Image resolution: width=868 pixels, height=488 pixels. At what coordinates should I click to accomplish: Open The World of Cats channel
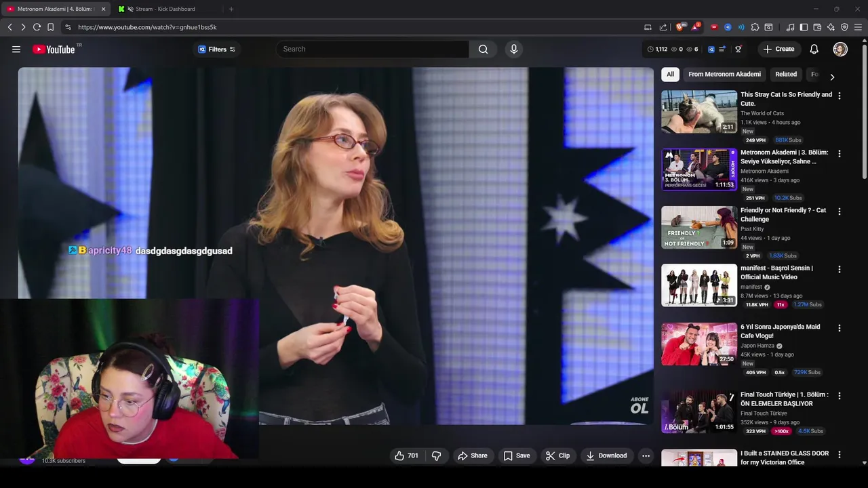[762, 113]
